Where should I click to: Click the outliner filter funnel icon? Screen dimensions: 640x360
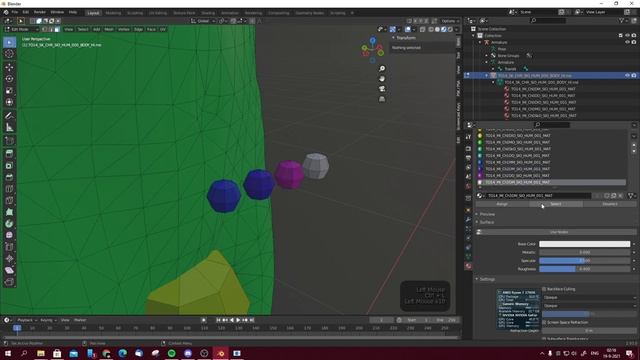click(621, 20)
